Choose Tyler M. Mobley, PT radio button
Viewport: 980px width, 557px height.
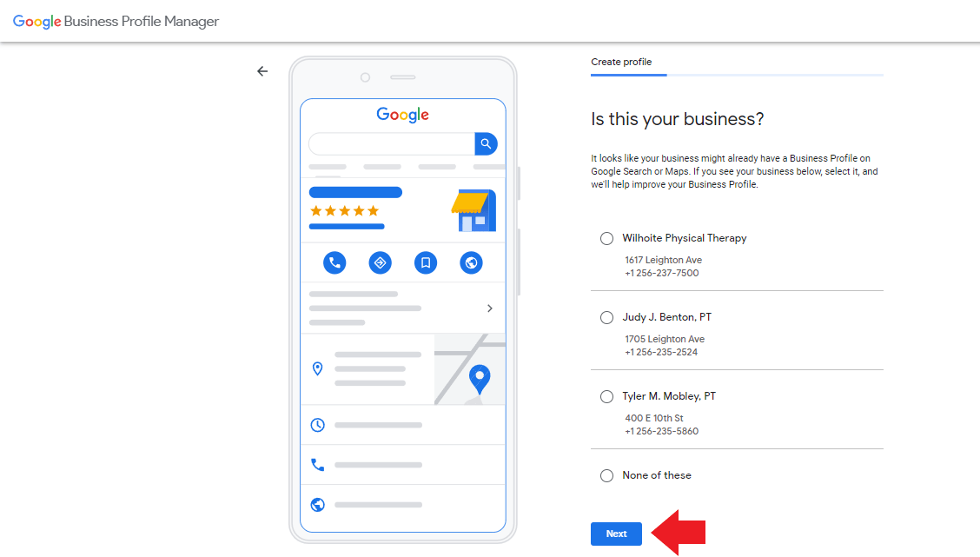606,396
